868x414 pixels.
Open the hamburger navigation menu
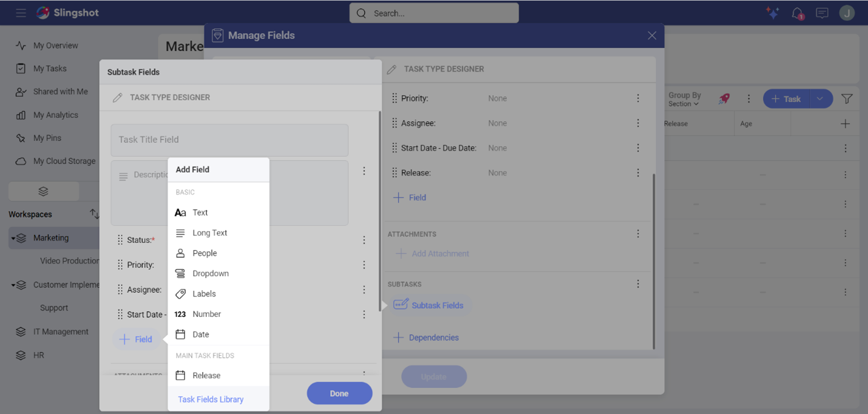click(x=21, y=13)
